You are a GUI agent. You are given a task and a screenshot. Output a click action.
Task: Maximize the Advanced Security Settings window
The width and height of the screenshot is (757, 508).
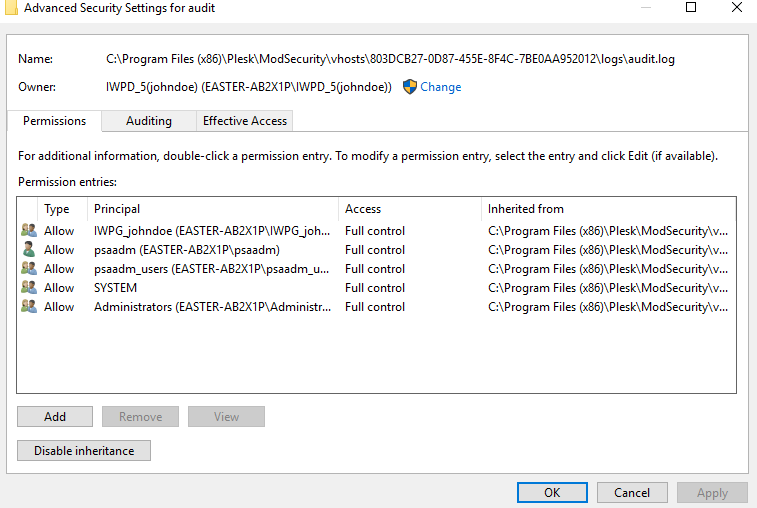(691, 7)
